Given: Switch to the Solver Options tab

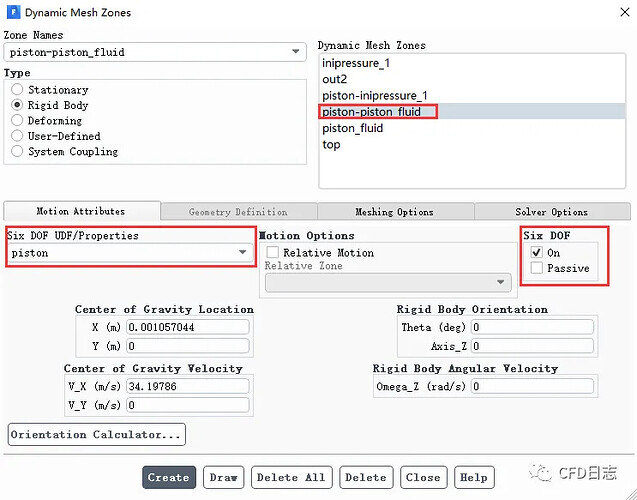Looking at the screenshot, I should tap(552, 212).
